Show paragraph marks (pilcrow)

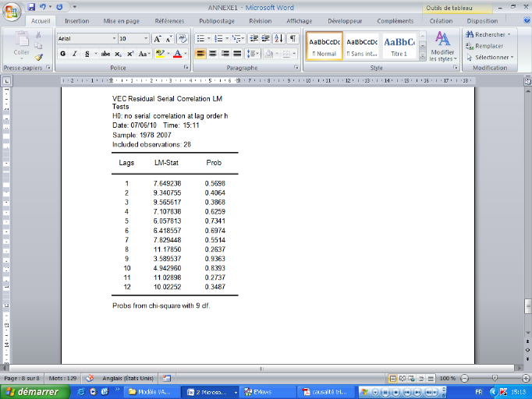(x=293, y=38)
